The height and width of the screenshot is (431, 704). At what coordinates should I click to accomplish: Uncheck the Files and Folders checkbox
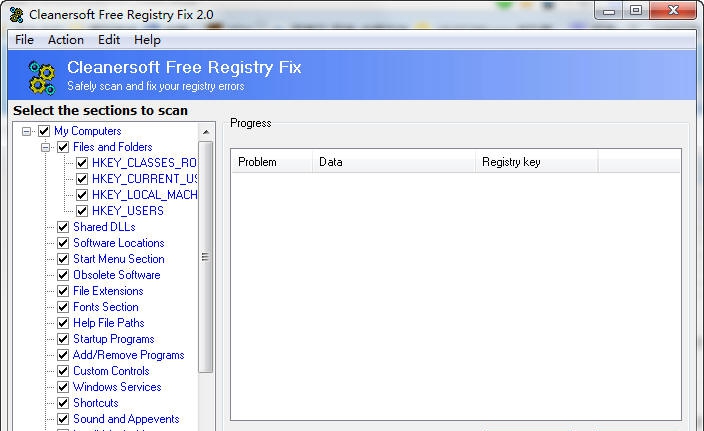click(63, 147)
